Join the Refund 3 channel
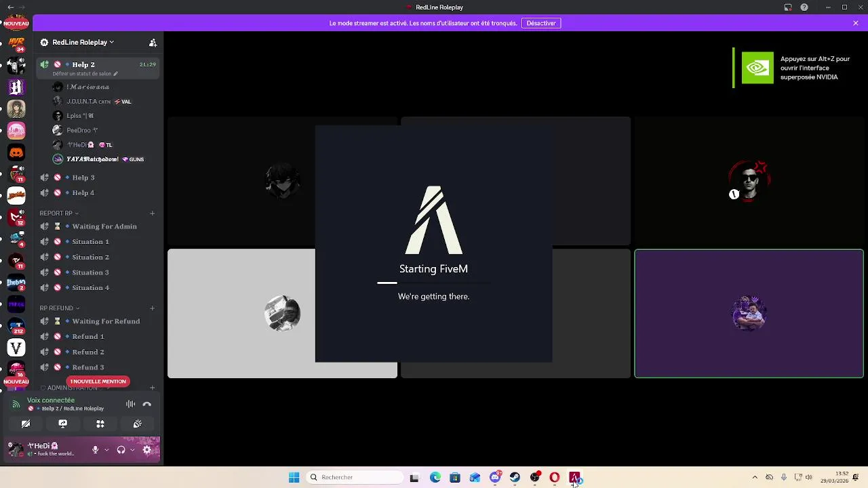 click(x=98, y=367)
